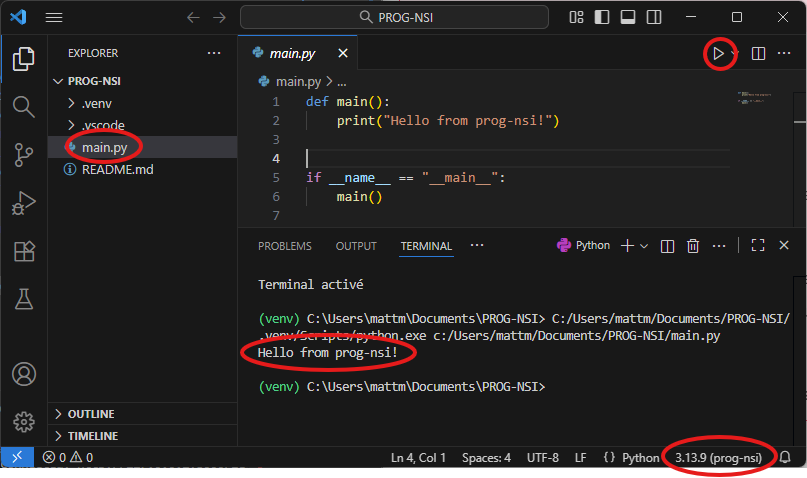The height and width of the screenshot is (478, 807).
Task: Open the Run and Debug view
Action: [23, 203]
